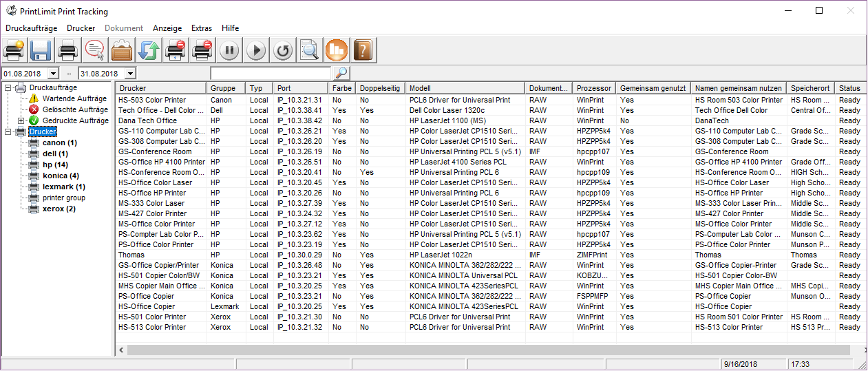Sort by the Port column header
Image resolution: width=868 pixels, height=371 pixels.
(301, 88)
